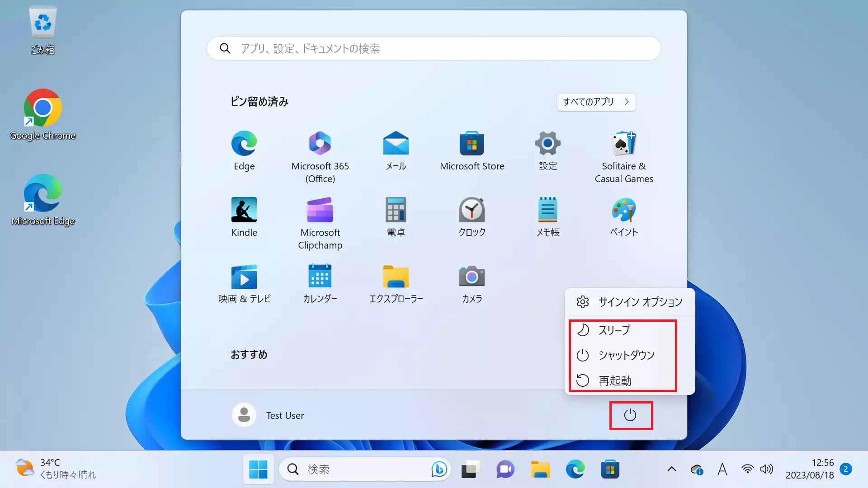Image resolution: width=868 pixels, height=488 pixels.
Task: Open Microsoft Store from the taskbar
Action: pos(610,469)
